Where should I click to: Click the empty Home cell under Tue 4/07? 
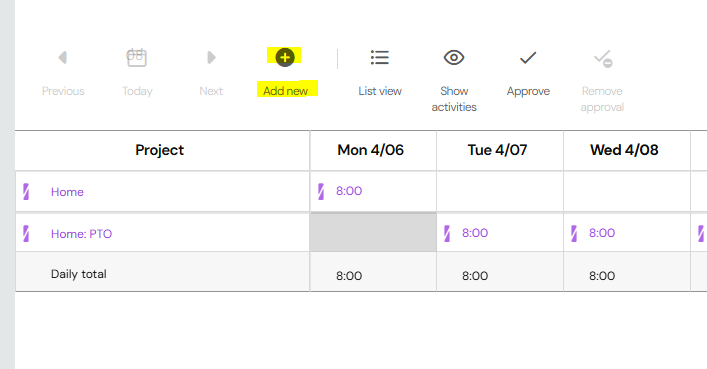pyautogui.click(x=500, y=191)
